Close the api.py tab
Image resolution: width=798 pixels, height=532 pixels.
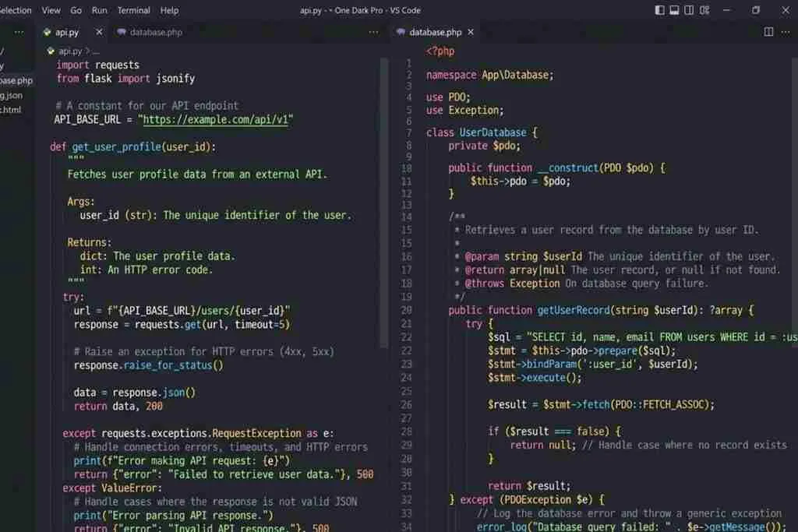[x=99, y=32]
